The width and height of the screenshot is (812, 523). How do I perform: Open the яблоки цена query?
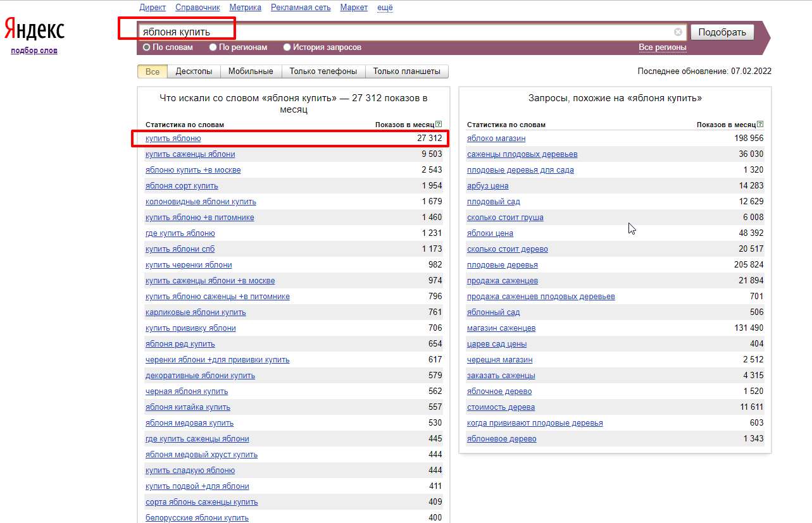pos(490,233)
